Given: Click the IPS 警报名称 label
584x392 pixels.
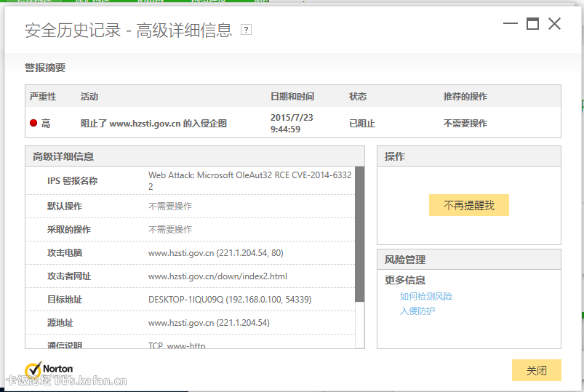Looking at the screenshot, I should tap(72, 180).
